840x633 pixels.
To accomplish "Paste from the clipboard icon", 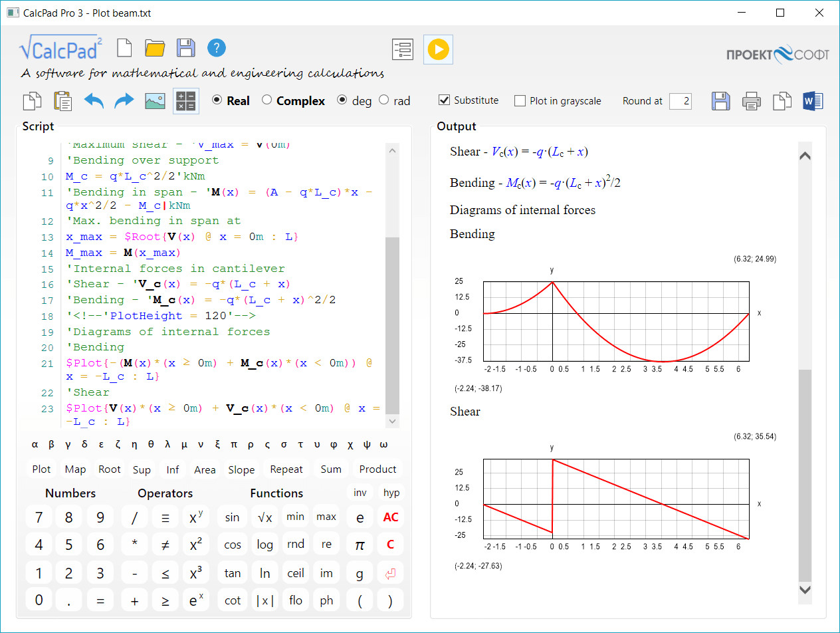I will tap(63, 101).
